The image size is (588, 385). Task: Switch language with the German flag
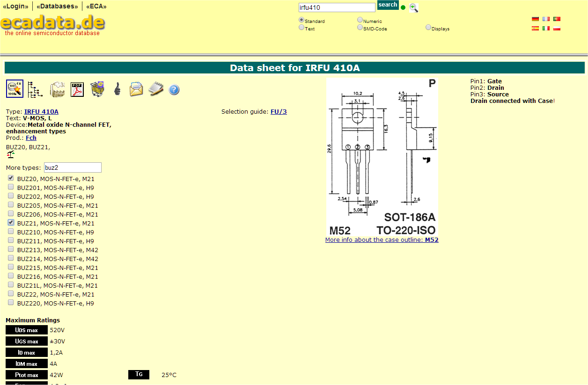tap(535, 19)
